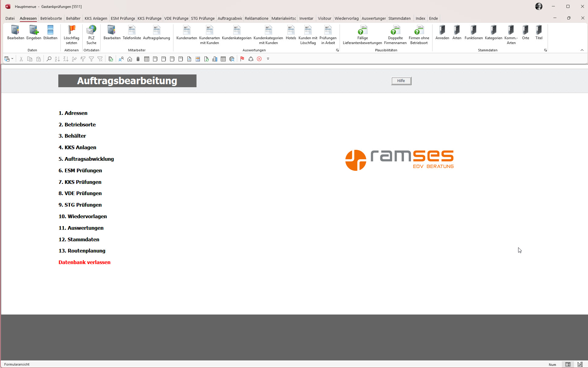Image resolution: width=588 pixels, height=368 pixels.
Task: Click the search magnifier in quick toolbar
Action: coord(49,59)
